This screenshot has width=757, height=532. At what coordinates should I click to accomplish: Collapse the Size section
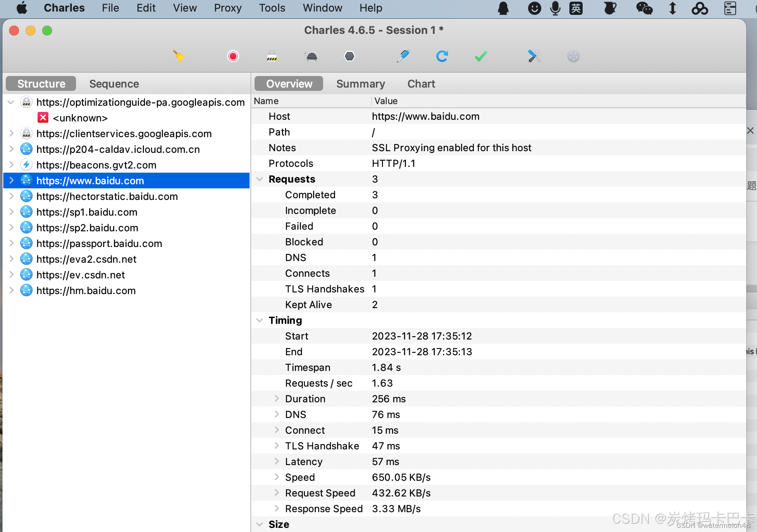(x=259, y=525)
